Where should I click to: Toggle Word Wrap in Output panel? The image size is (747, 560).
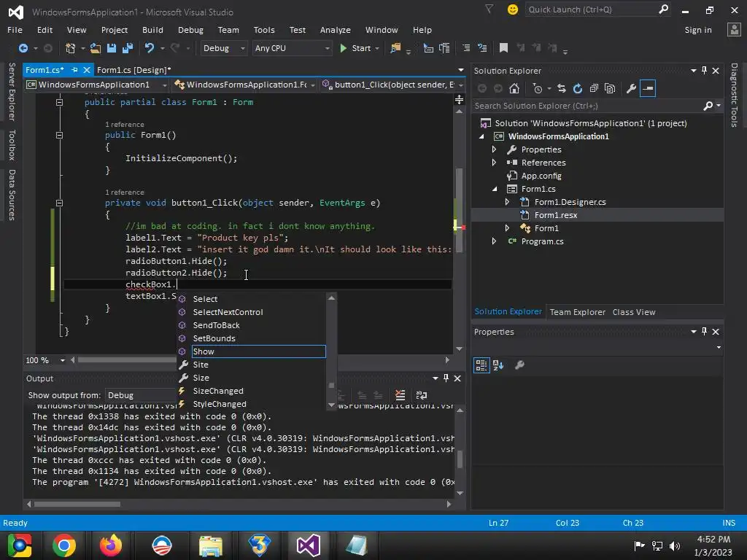pos(422,394)
